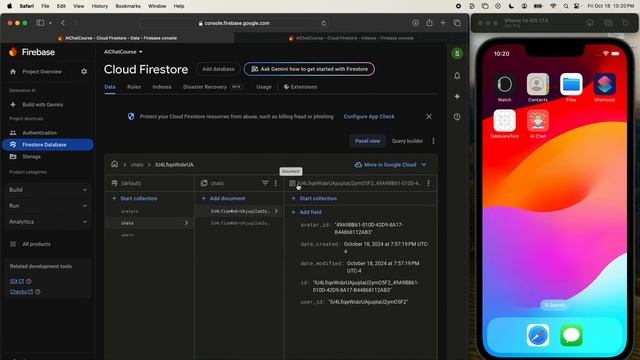The height and width of the screenshot is (360, 640).
Task: Open a new Safari tab with plus
Action: (x=443, y=23)
